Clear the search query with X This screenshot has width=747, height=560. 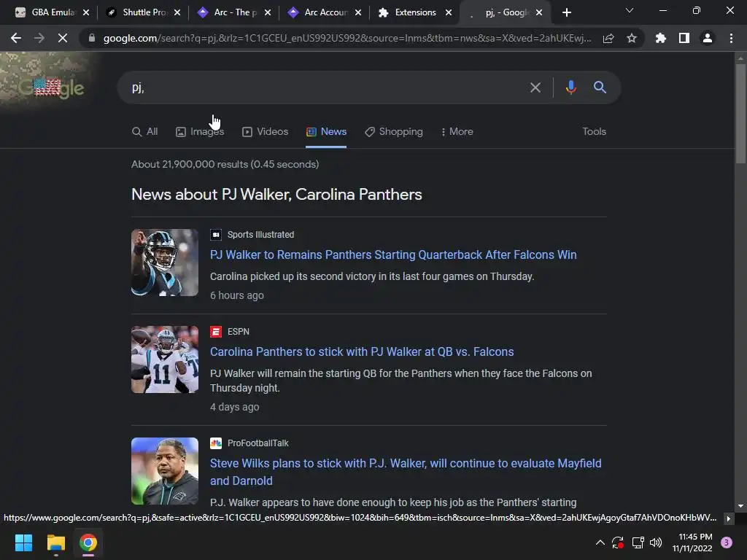[x=535, y=87]
